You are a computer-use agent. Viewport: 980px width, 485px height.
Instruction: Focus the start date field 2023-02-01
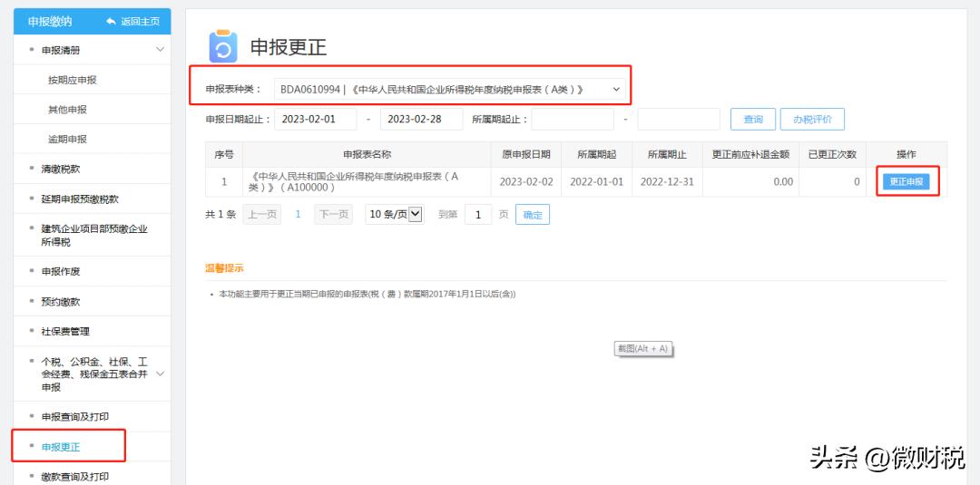coord(316,120)
